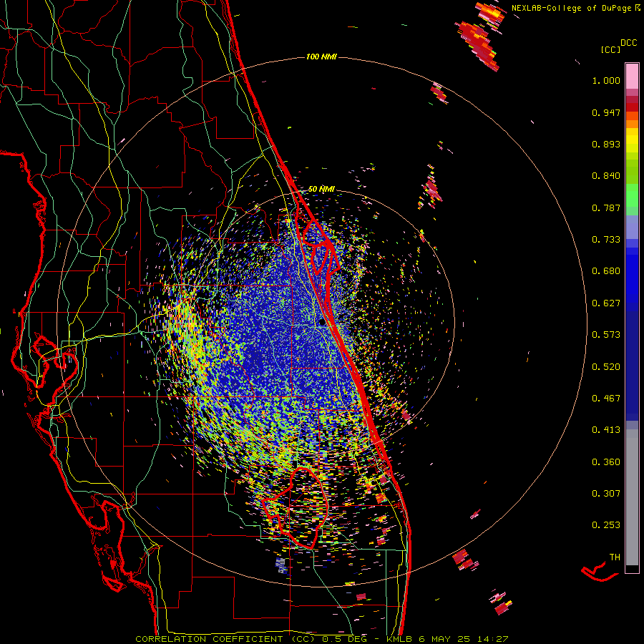The width and height of the screenshot is (644, 644).
Task: Click the TH threshold label
Action: 615,557
